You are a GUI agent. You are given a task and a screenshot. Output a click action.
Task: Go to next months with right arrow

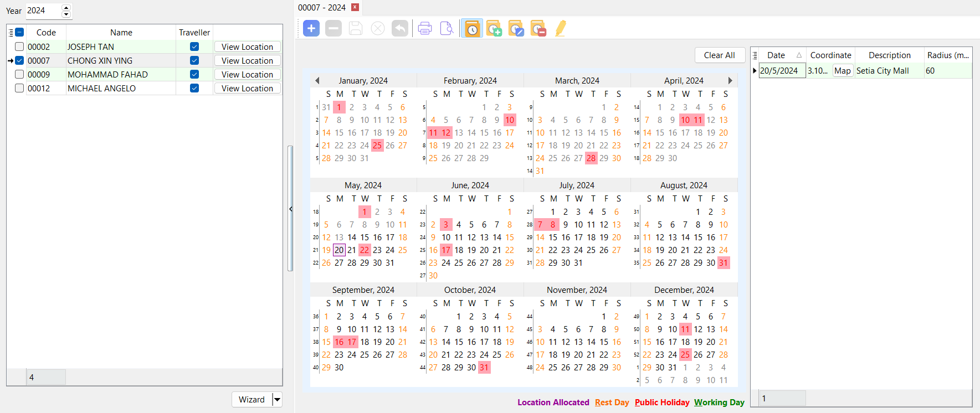(730, 81)
